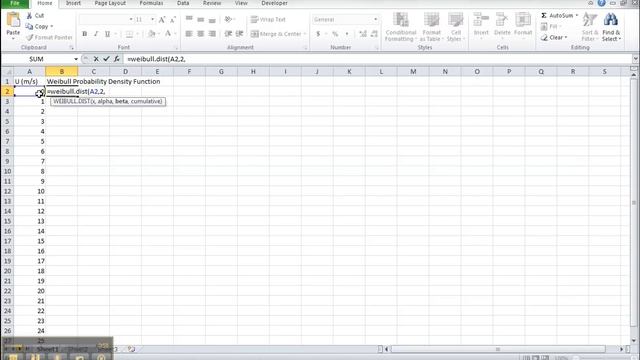Image resolution: width=640 pixels, height=360 pixels.
Task: Align text left
Action: [x=189, y=34]
